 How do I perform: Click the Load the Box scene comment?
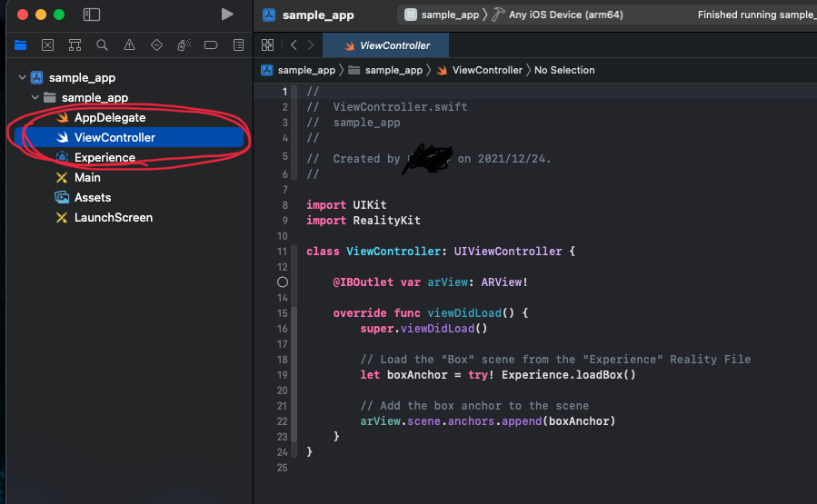(x=555, y=360)
